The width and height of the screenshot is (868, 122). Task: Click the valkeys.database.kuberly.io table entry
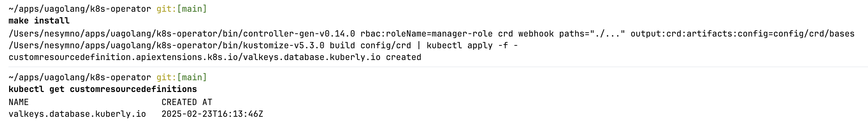click(77, 114)
